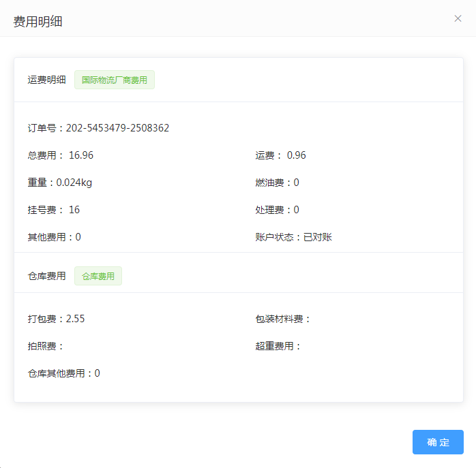Click the 超重费用 label

278,346
